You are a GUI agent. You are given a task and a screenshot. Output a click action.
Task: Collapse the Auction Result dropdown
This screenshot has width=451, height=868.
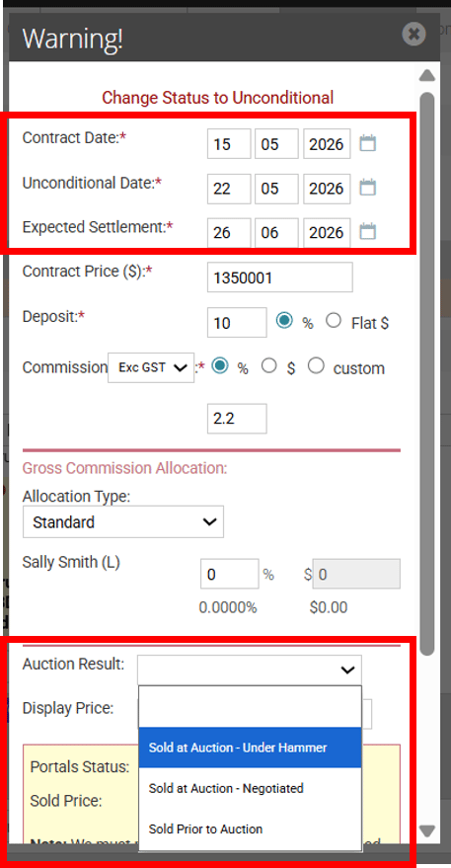coord(250,670)
